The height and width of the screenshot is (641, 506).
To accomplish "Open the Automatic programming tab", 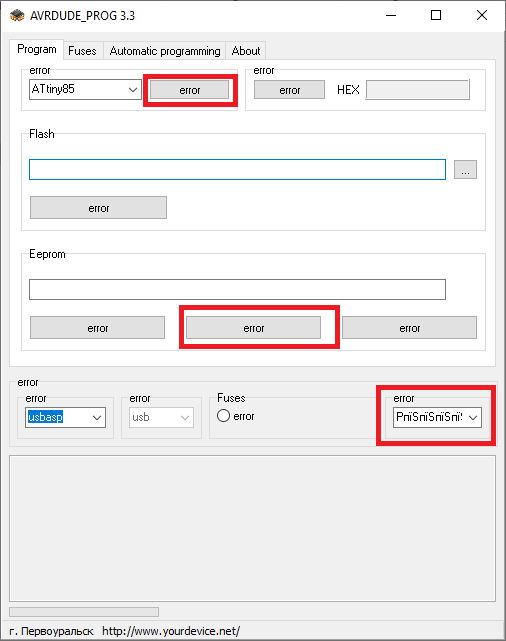I will point(165,51).
